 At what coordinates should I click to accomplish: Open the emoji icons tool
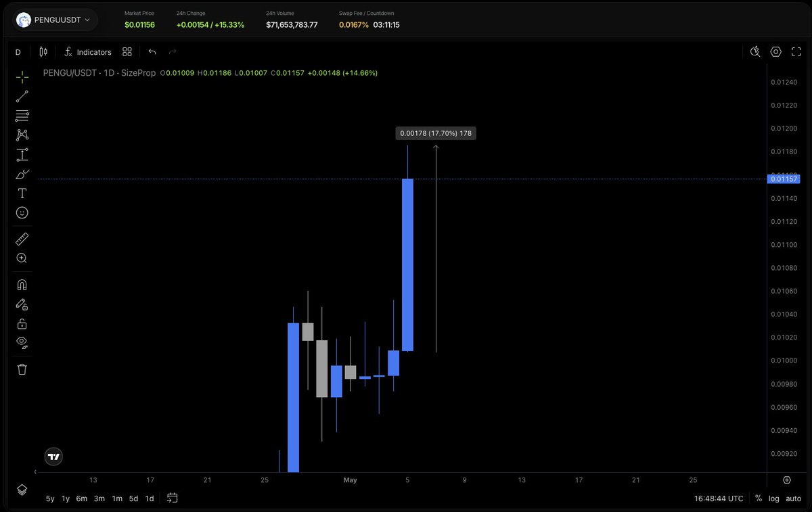pyautogui.click(x=22, y=212)
